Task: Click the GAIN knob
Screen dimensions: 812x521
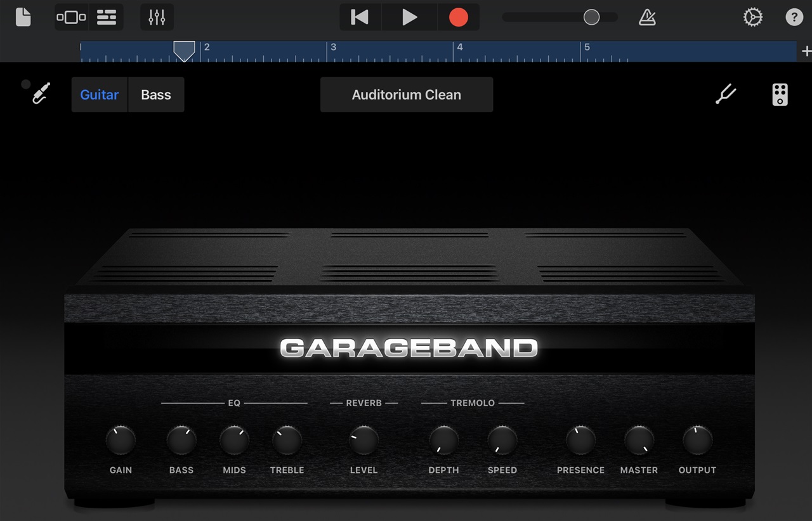Action: pos(121,441)
